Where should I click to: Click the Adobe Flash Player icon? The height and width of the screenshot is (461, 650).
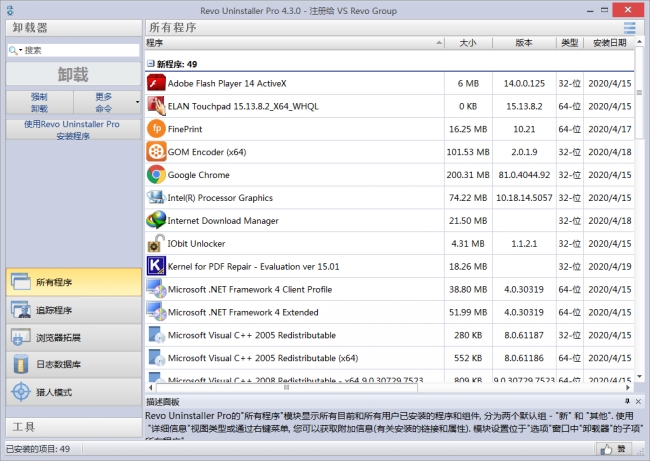coord(156,83)
